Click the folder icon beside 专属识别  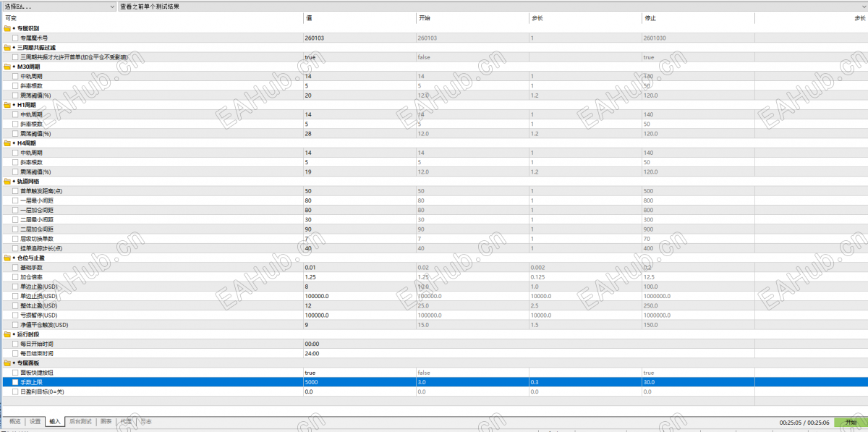[x=7, y=28]
